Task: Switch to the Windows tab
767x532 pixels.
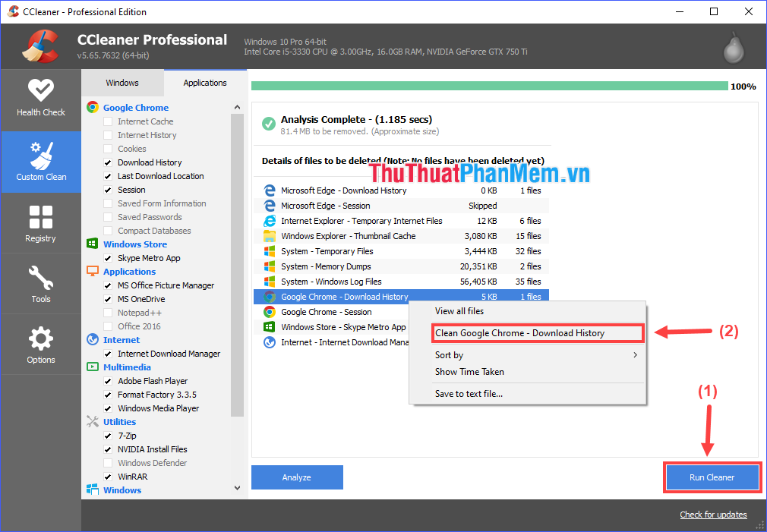Action: [x=122, y=83]
